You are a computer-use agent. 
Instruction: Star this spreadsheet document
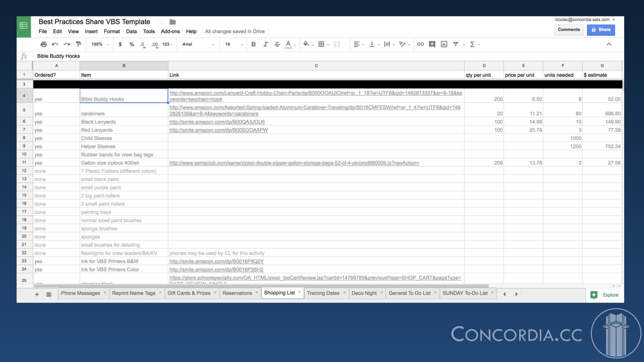pyautogui.click(x=161, y=22)
